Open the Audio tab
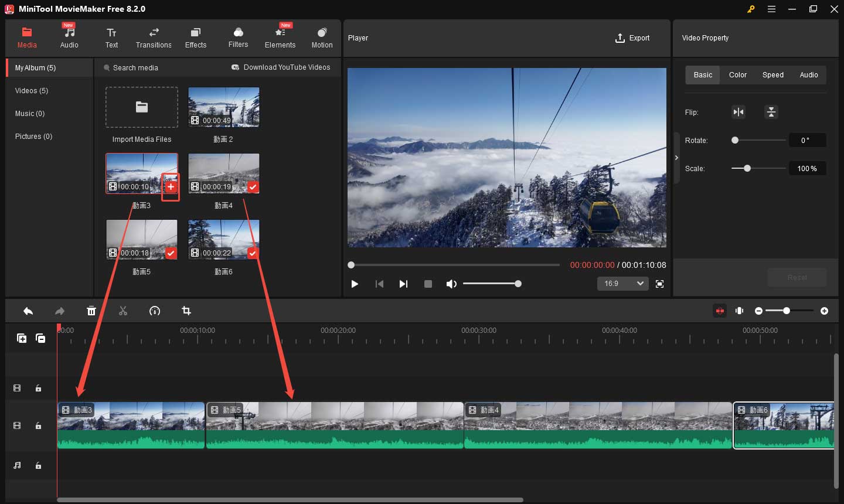The width and height of the screenshot is (844, 504). tap(69, 38)
